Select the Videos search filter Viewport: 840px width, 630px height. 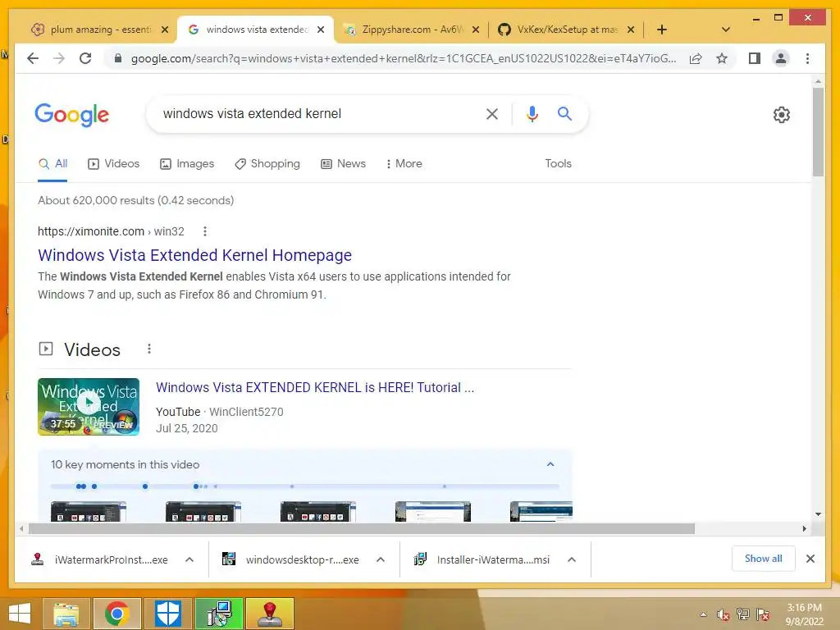[x=113, y=163]
